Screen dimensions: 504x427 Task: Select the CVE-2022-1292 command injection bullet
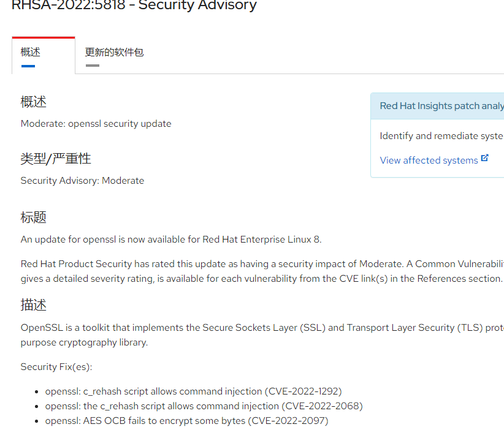click(193, 391)
